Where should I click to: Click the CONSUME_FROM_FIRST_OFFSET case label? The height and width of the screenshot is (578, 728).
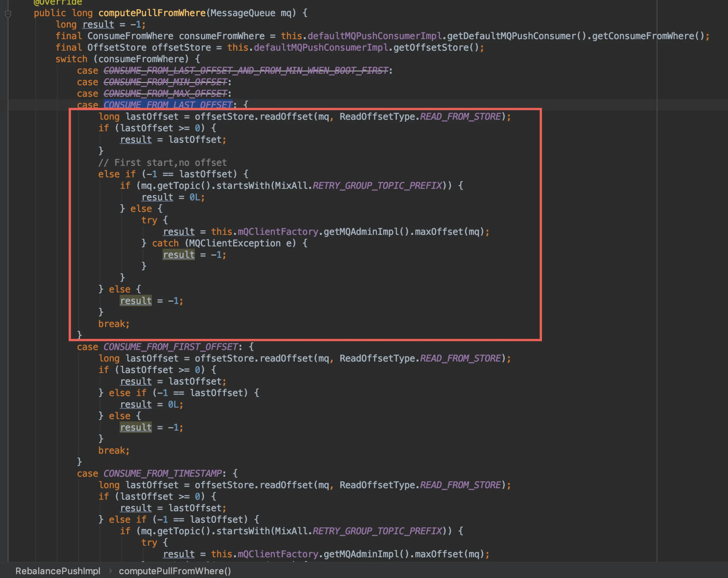tap(170, 347)
